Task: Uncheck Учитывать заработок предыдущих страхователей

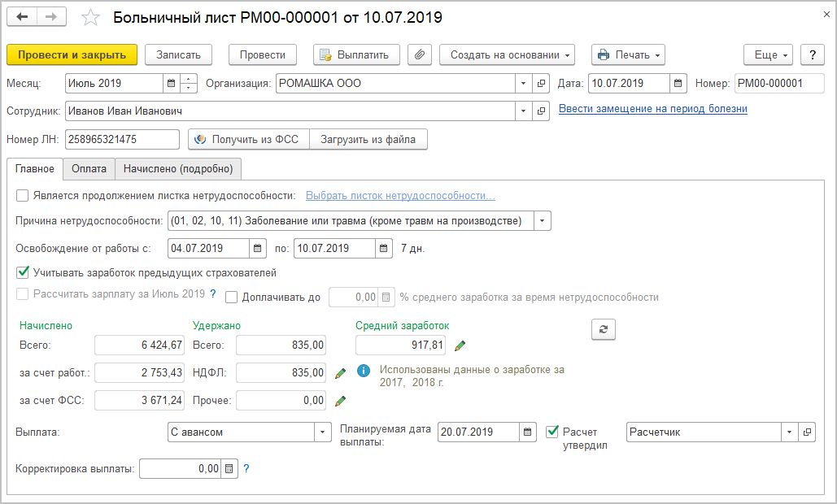Action: pos(22,272)
